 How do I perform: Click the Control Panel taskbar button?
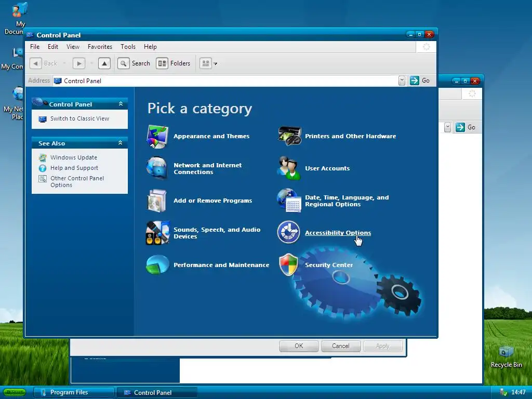coord(157,392)
